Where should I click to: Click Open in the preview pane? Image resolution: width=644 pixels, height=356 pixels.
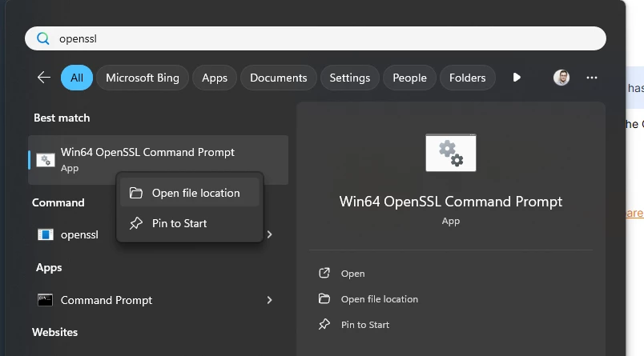pos(352,274)
